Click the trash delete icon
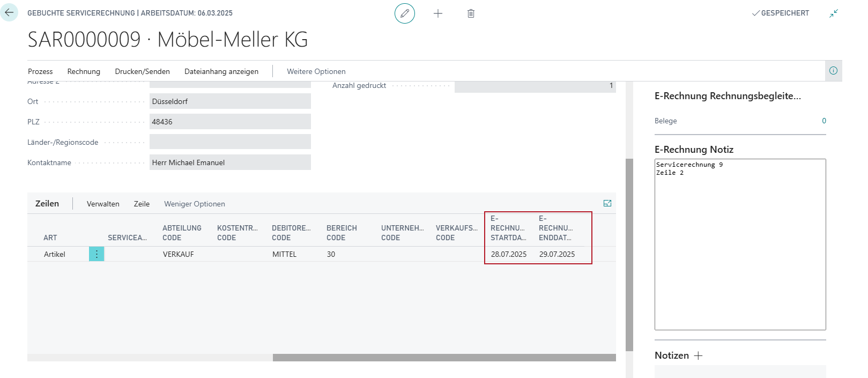Viewport: 868px width, 378px height. [471, 13]
